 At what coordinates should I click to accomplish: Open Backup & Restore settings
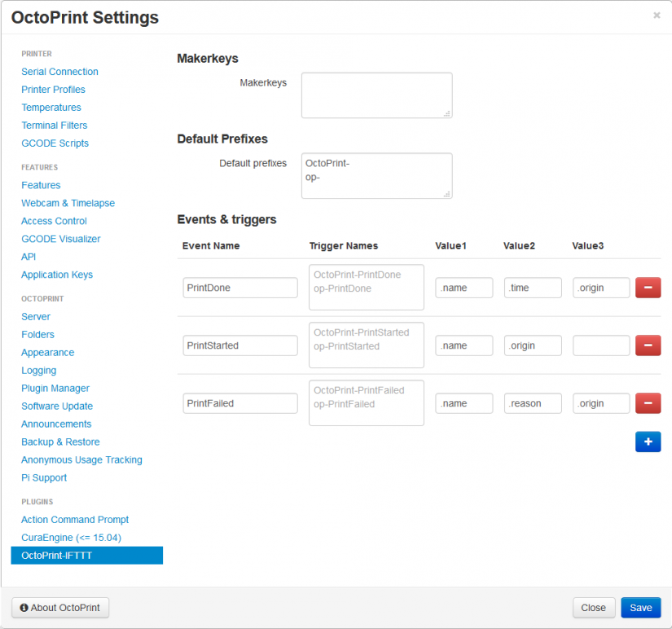click(60, 442)
